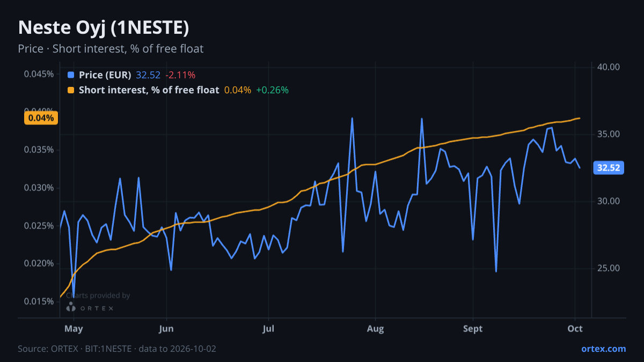Click the Sept x-axis label

click(473, 329)
